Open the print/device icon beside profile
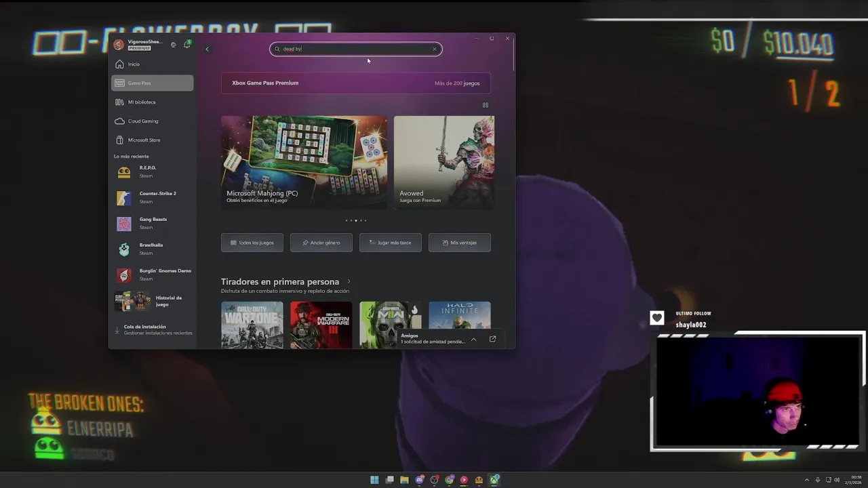Viewport: 868px width, 488px height. (x=174, y=45)
